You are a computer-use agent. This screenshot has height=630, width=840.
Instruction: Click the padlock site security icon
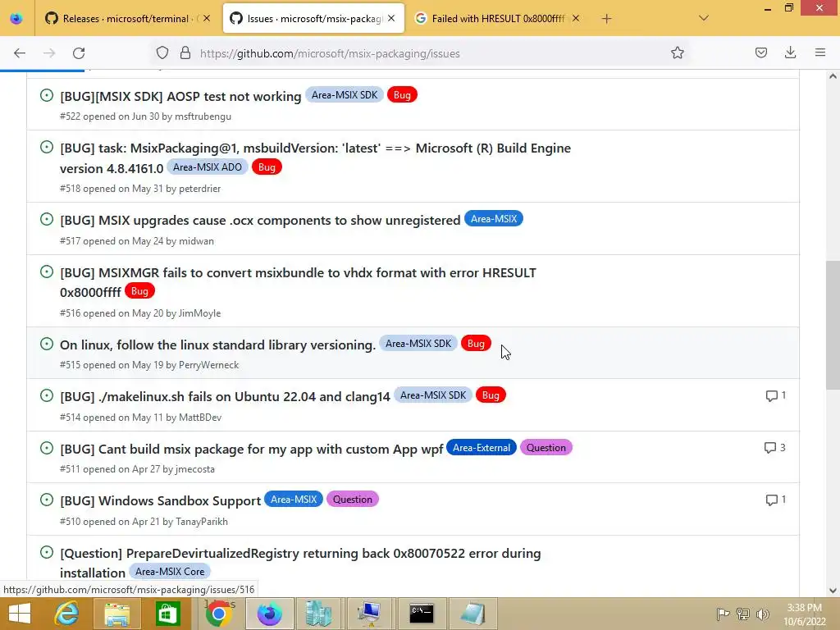185,53
